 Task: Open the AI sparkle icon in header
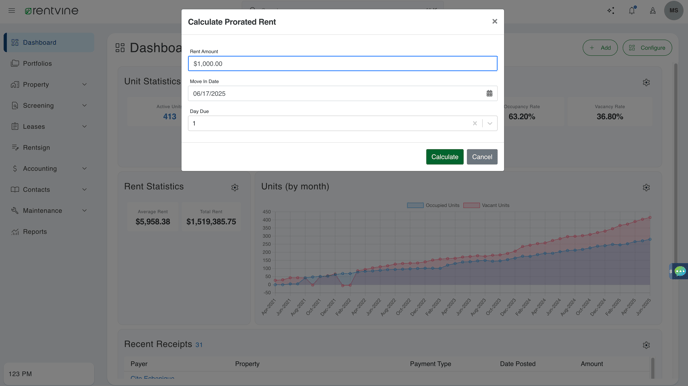click(611, 11)
